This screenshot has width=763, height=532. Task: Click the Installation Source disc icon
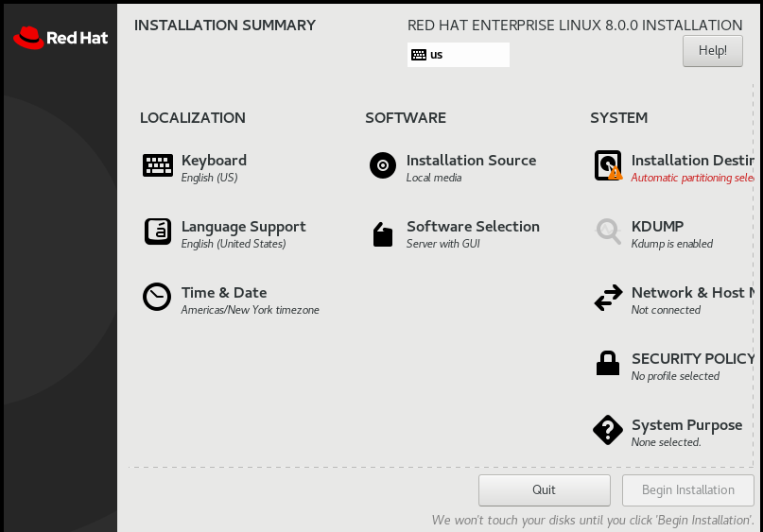pos(383,165)
